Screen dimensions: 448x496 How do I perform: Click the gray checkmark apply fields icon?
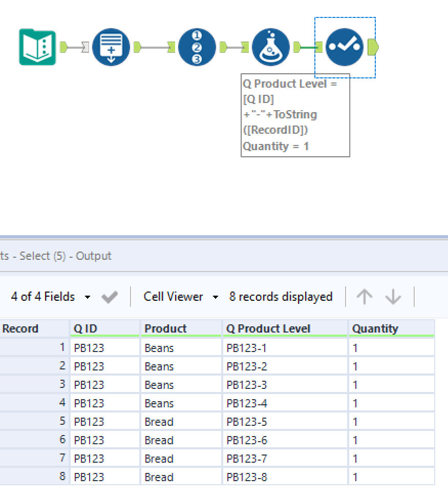(x=110, y=297)
